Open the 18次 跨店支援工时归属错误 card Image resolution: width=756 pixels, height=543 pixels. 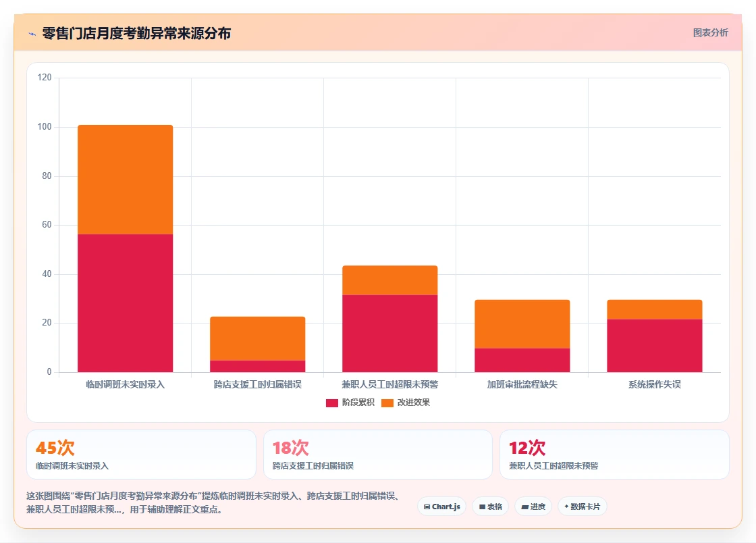378,455
